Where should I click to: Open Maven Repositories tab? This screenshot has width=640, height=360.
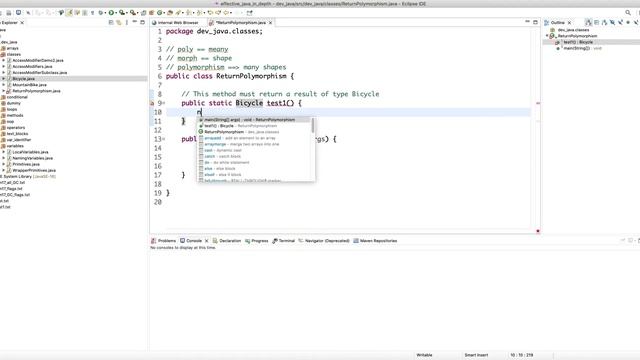(x=375, y=241)
